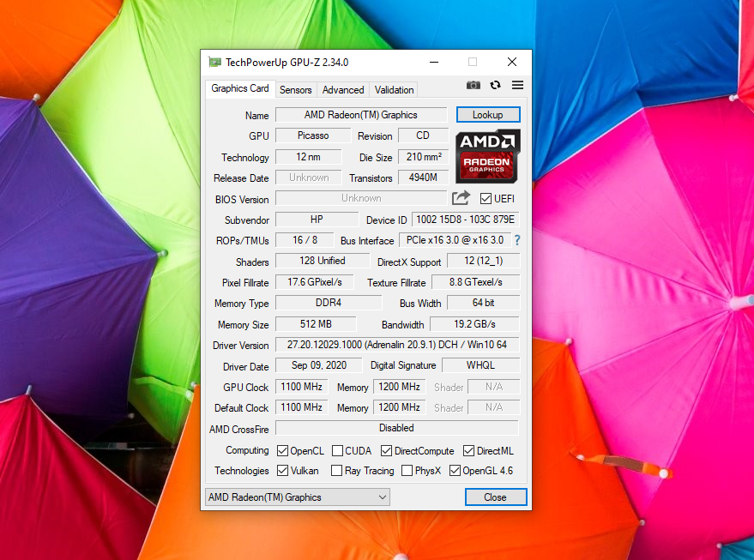Viewport: 754px width, 560px height.
Task: Open the Advanced tab
Action: (343, 90)
